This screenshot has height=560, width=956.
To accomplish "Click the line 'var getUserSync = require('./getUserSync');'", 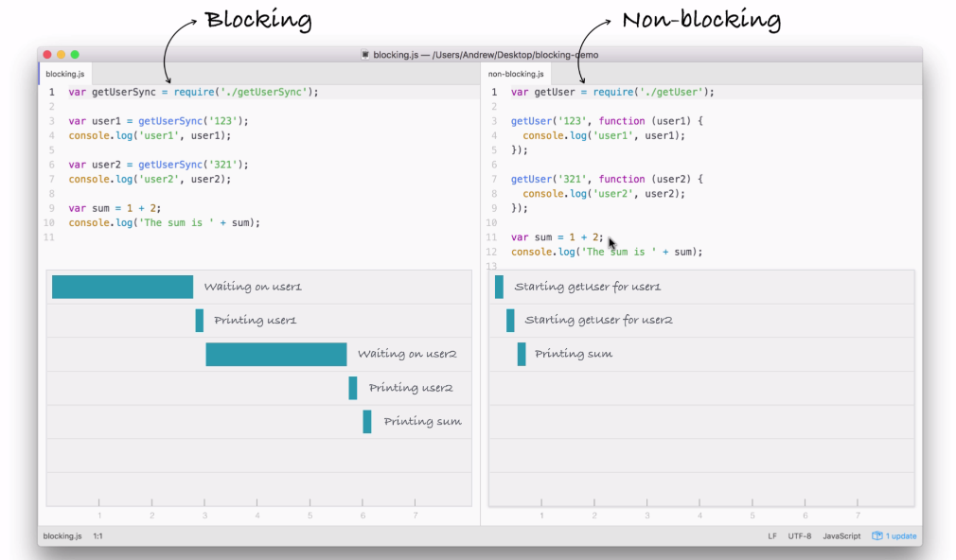I will coord(193,92).
